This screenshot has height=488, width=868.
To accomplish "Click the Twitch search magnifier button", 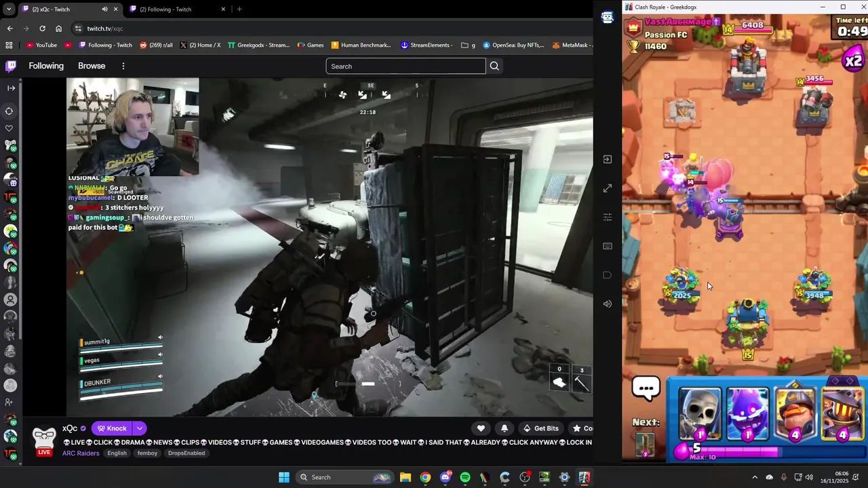I will [494, 66].
